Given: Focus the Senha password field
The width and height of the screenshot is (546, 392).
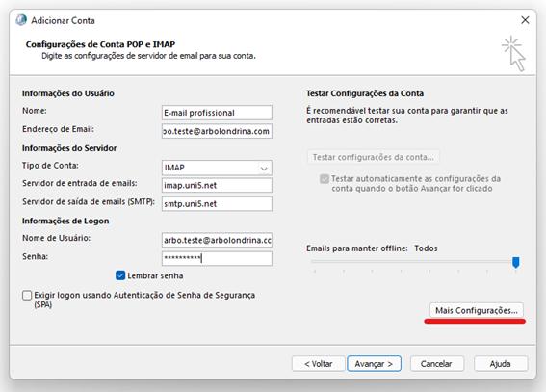Looking at the screenshot, I should (x=217, y=258).
